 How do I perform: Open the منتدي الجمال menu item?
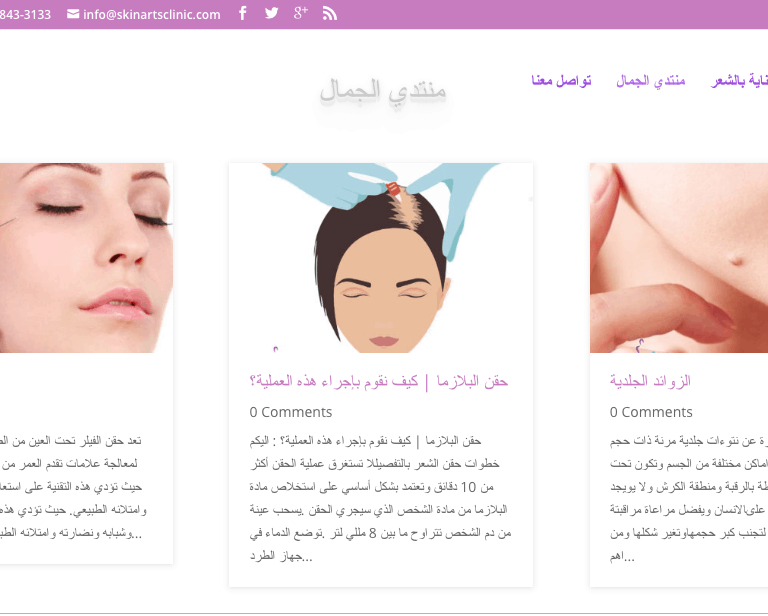click(x=650, y=80)
